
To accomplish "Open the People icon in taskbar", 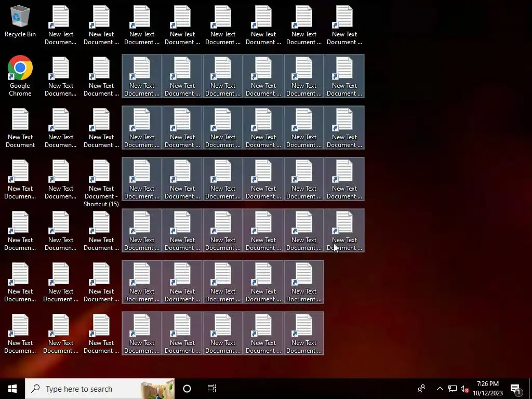I will point(421,389).
